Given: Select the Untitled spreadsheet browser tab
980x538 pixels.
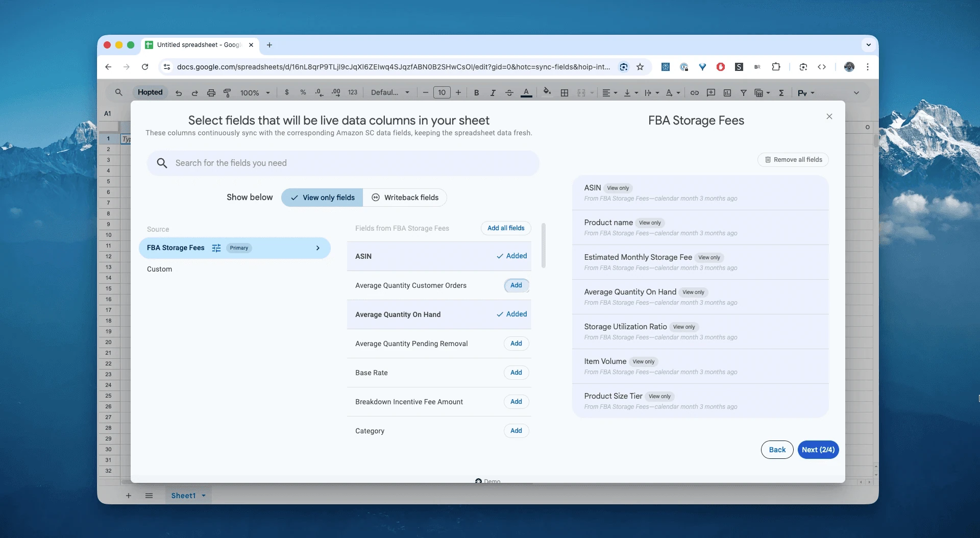Looking at the screenshot, I should click(199, 45).
